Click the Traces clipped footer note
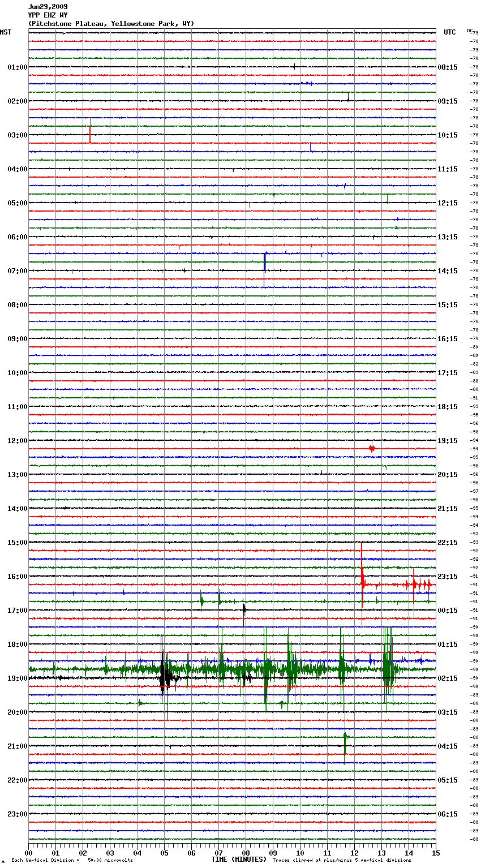 coord(342,860)
